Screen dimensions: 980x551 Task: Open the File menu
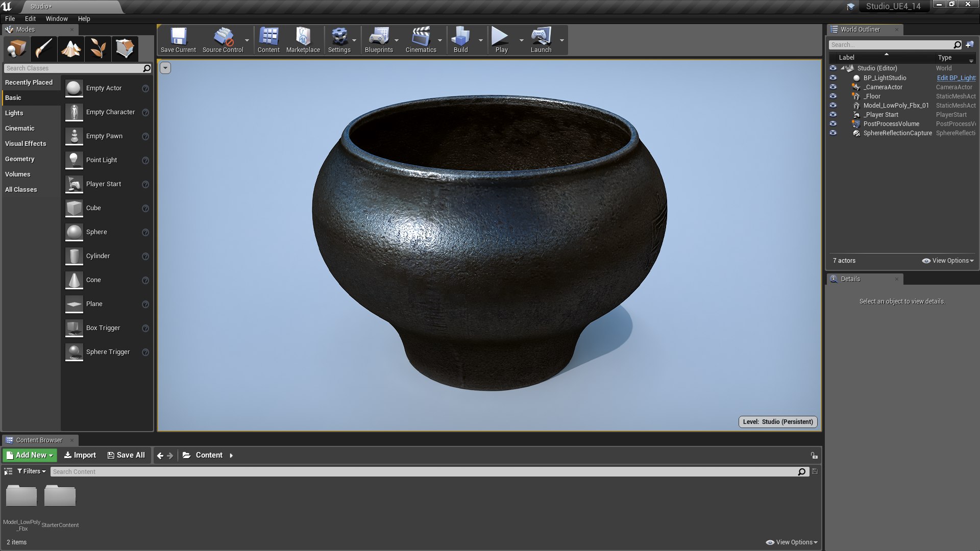(10, 19)
